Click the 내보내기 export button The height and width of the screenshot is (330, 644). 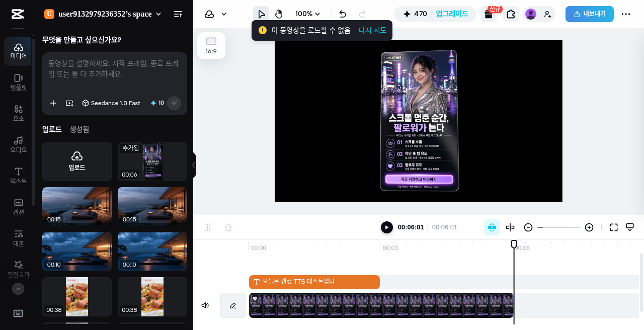(589, 14)
